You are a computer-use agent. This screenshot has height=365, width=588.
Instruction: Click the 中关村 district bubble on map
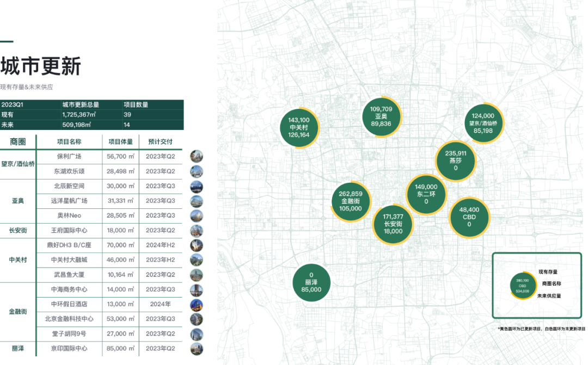click(x=298, y=127)
